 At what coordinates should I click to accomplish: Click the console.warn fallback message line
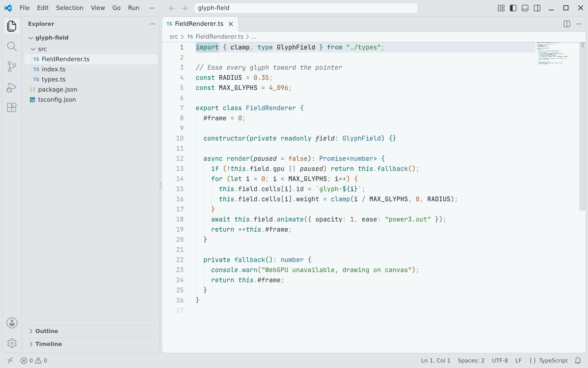coord(315,270)
